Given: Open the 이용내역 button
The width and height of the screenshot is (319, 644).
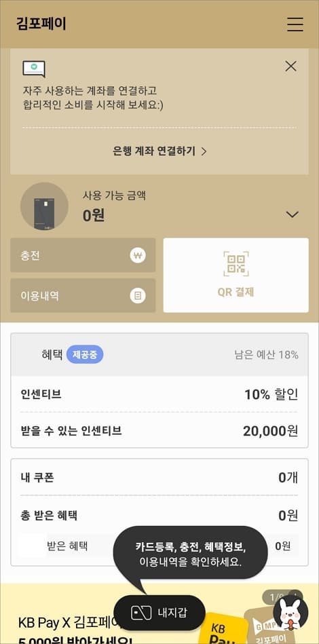Looking at the screenshot, I should tap(83, 296).
